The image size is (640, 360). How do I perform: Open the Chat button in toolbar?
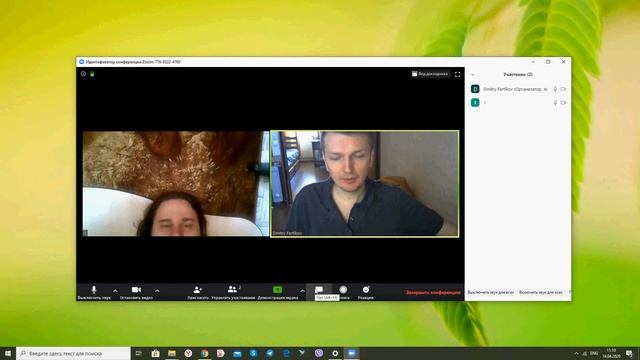[x=319, y=291]
